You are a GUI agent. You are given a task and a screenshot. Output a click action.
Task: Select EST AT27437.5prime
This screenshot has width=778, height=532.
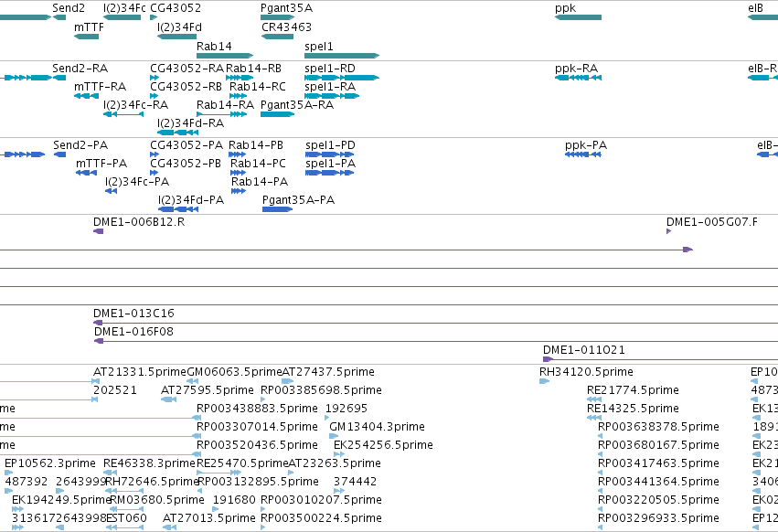pos(288,381)
